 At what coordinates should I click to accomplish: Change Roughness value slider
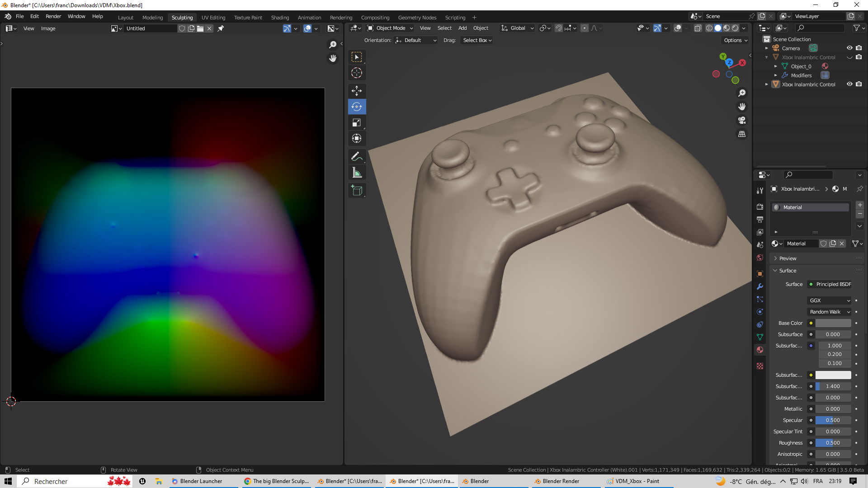(833, 443)
